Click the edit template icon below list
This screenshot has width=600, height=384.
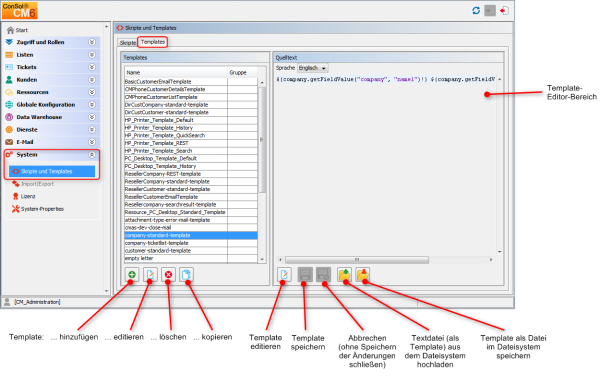[150, 274]
